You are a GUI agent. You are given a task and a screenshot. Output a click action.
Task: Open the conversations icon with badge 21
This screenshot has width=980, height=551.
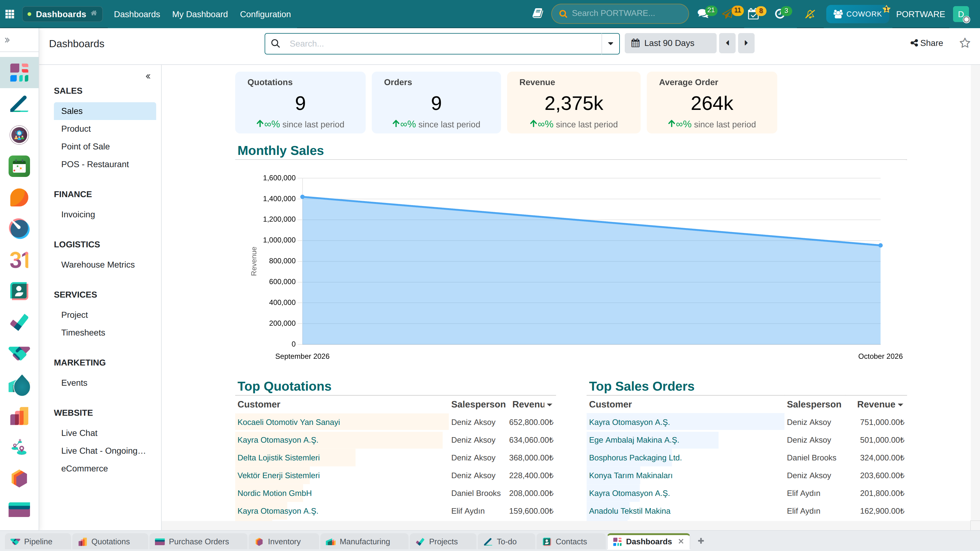[x=703, y=14]
